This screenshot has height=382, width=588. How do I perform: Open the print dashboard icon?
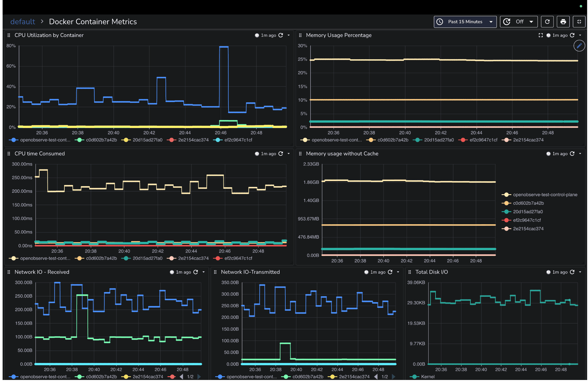click(x=563, y=22)
